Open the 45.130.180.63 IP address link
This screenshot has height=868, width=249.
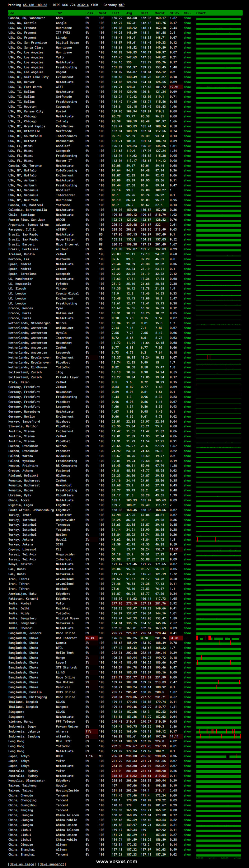[35, 5]
